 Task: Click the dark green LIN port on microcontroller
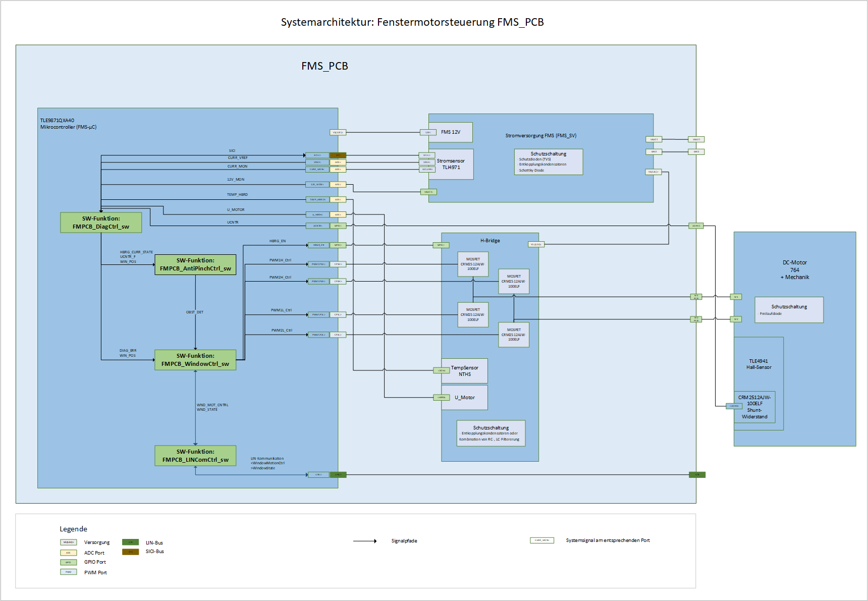point(338,474)
